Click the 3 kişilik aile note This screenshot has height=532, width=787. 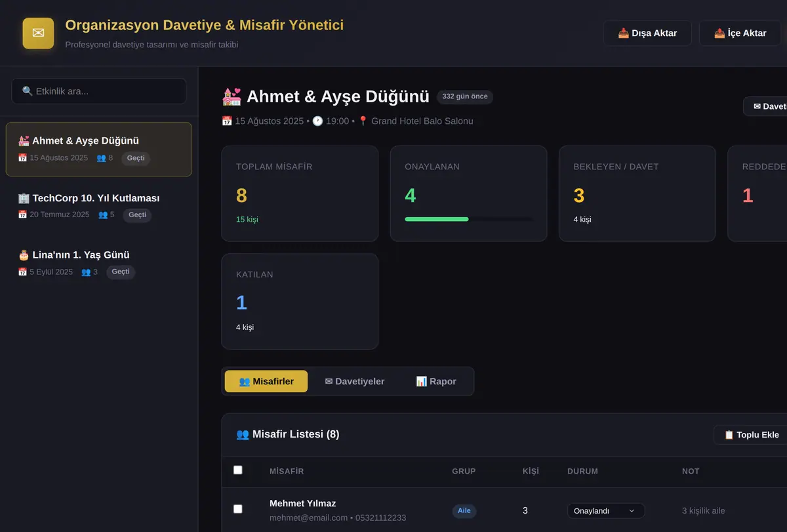[x=704, y=510]
